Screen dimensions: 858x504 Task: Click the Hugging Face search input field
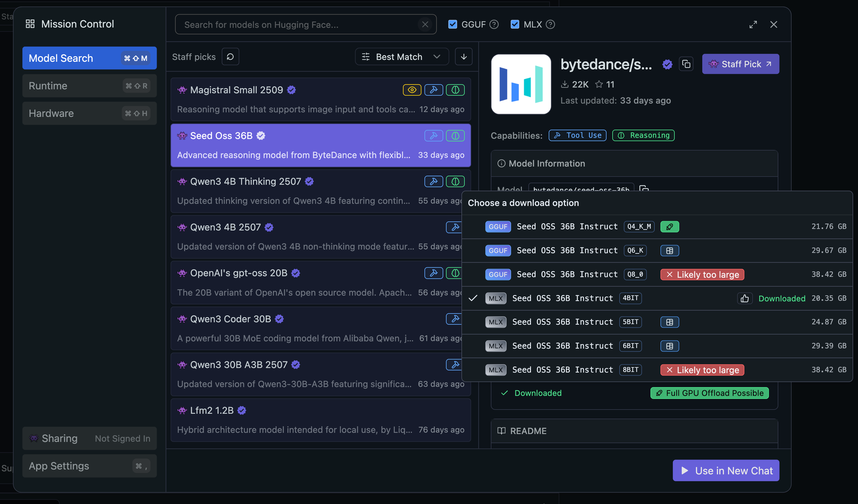coord(296,24)
